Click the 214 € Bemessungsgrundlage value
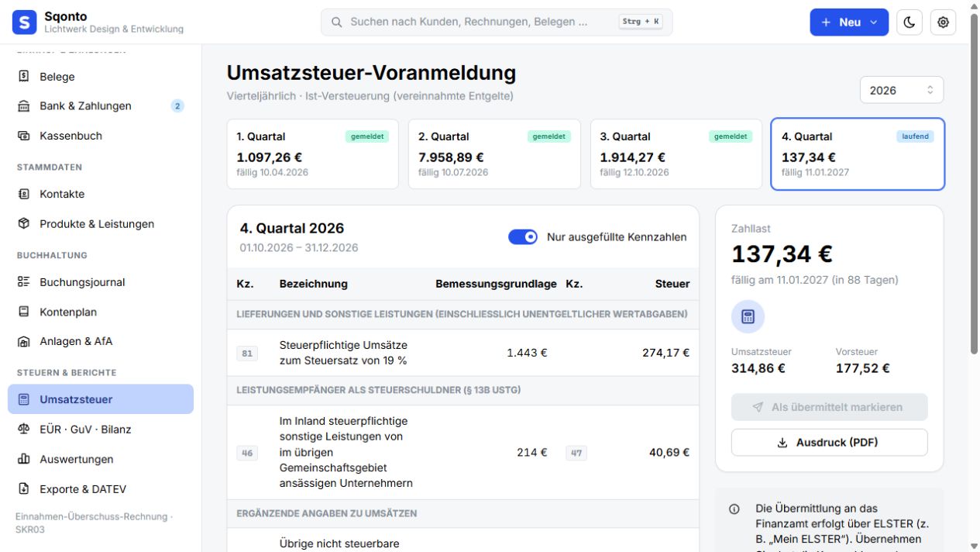This screenshot has width=980, height=552. click(x=532, y=452)
